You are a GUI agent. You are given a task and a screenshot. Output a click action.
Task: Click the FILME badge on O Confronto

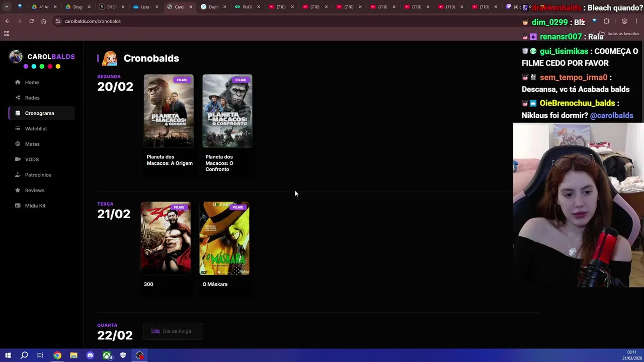[240, 80]
